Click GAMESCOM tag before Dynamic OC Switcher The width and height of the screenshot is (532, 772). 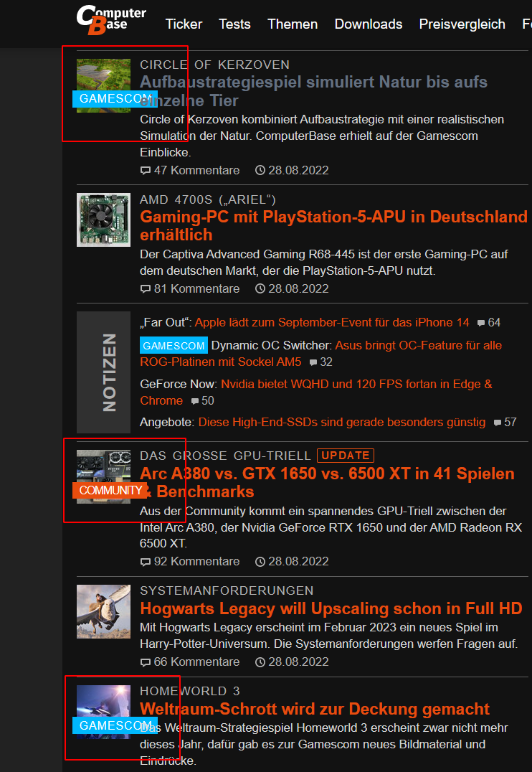coord(174,345)
